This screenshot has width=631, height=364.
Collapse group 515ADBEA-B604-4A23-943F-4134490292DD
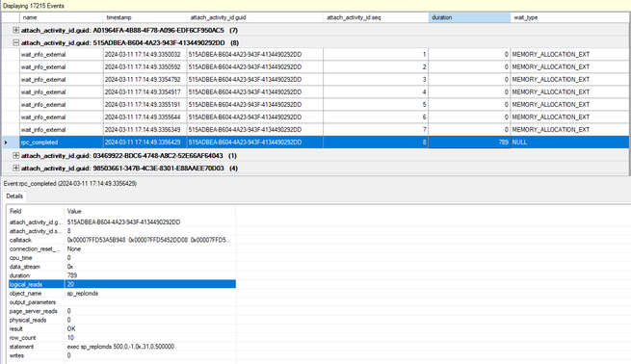(x=15, y=42)
